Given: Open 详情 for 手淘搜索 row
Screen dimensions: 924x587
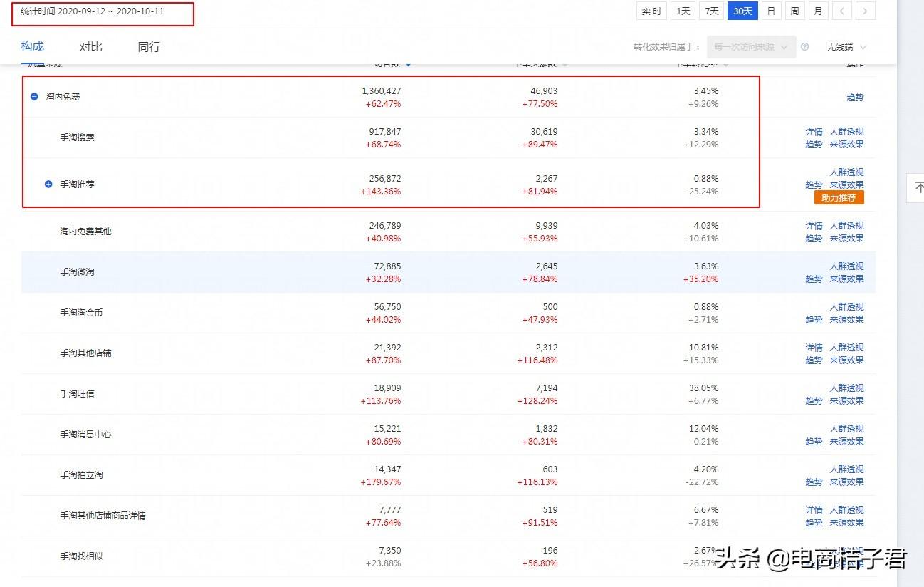Looking at the screenshot, I should 814,132.
